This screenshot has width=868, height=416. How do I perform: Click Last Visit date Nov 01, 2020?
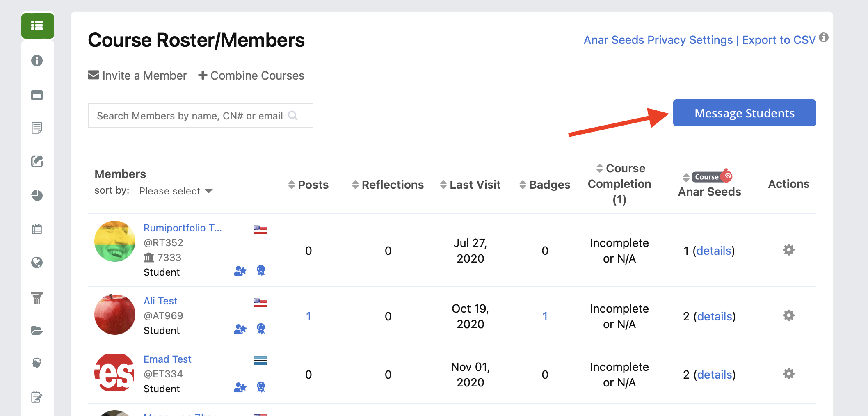pos(470,375)
